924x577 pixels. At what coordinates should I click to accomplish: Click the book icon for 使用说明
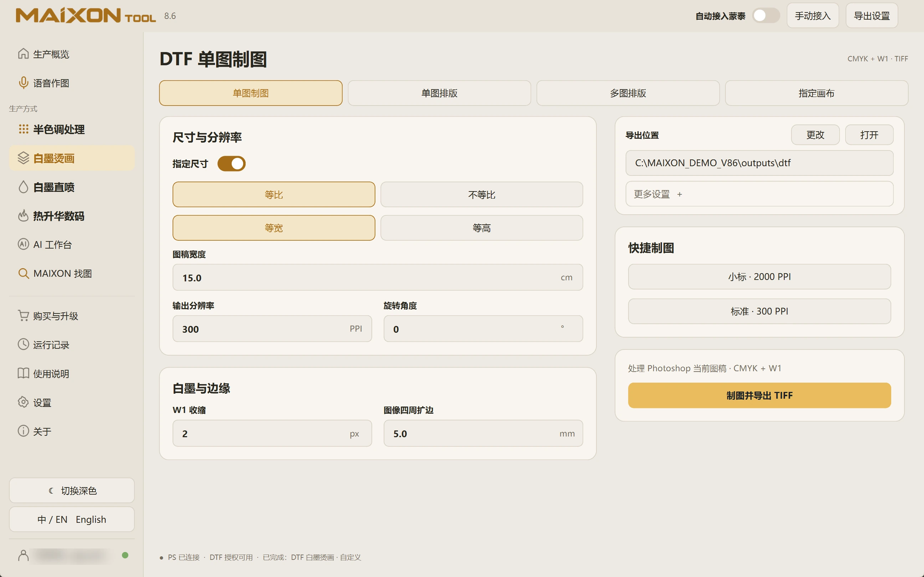pos(23,373)
